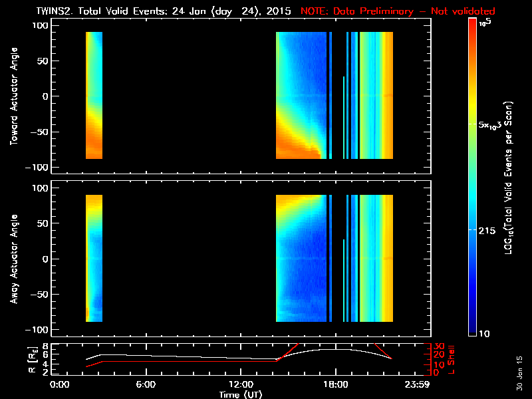Click the thin cyan vertical line in the Away panel
Screen dimensions: 532x399
point(344,279)
